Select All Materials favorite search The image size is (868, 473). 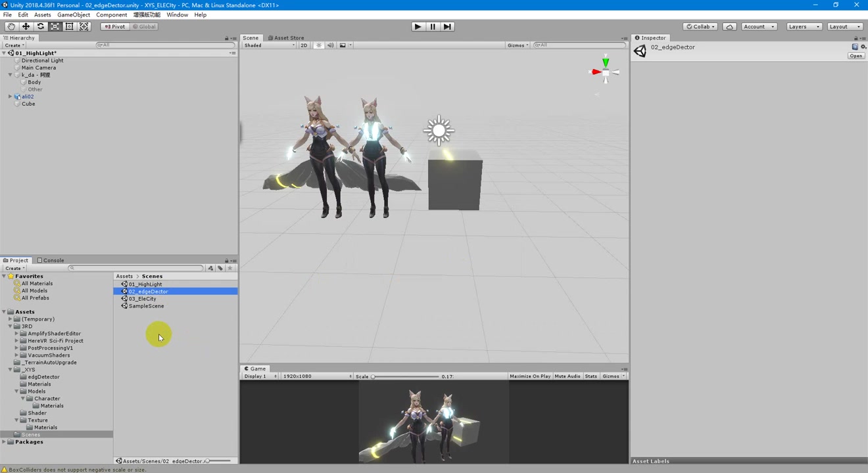37,284
